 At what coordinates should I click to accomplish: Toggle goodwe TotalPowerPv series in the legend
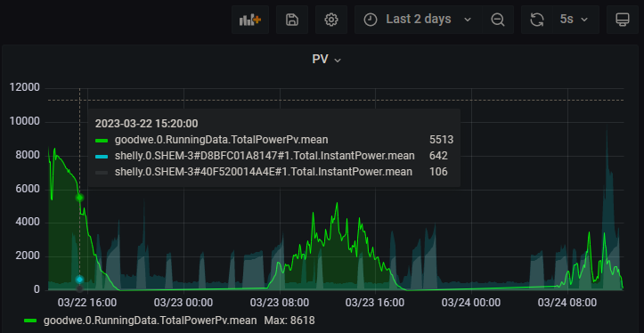pyautogui.click(x=150, y=321)
